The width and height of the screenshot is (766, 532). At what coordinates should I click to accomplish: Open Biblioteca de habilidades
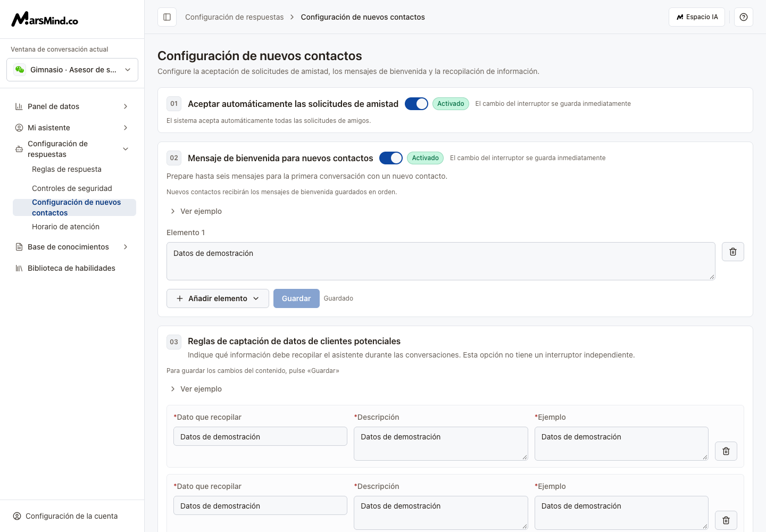pos(72,268)
